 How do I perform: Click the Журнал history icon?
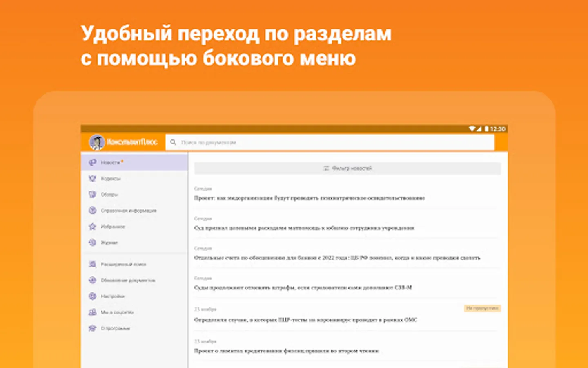[93, 242]
